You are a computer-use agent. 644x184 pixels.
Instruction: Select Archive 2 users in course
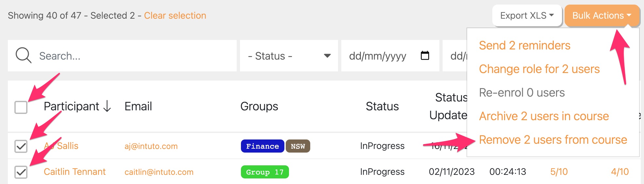click(544, 116)
